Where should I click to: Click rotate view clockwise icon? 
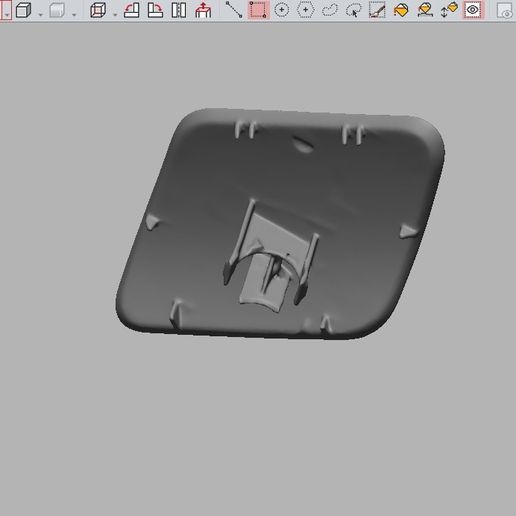click(x=155, y=10)
